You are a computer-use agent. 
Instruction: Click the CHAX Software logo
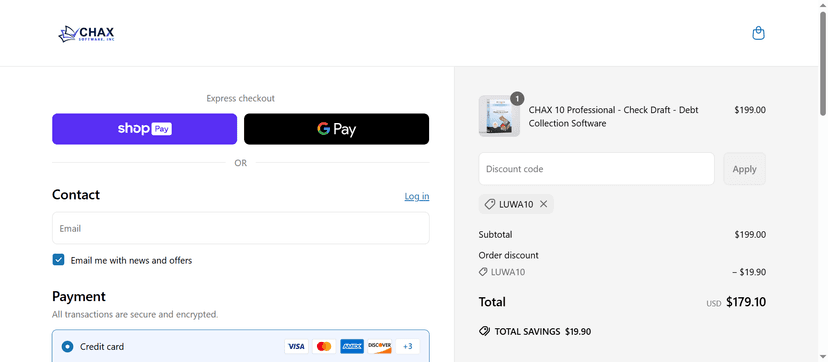(86, 34)
